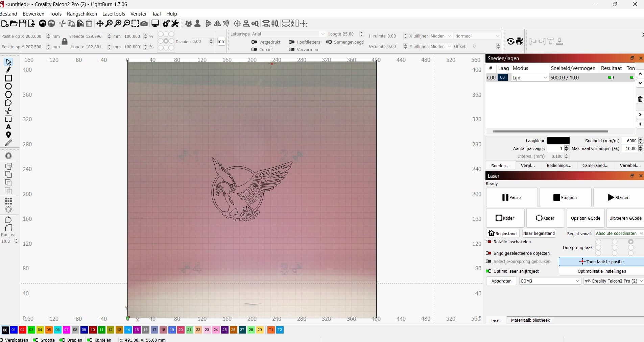Enable Rotatie inschakelen switch
644x342 pixels.
pyautogui.click(x=488, y=242)
